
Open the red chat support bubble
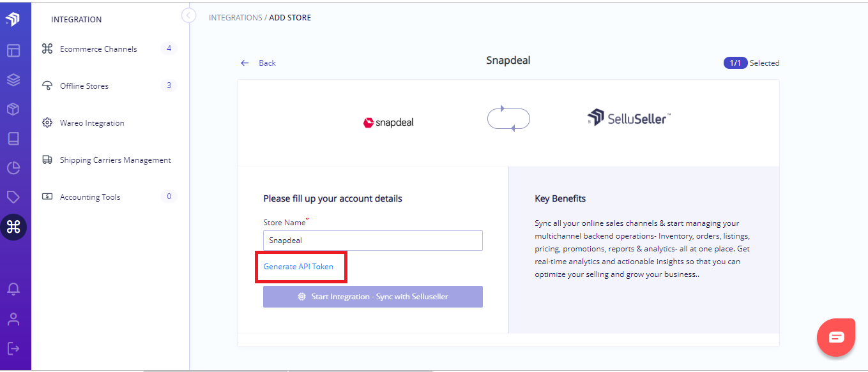[836, 337]
